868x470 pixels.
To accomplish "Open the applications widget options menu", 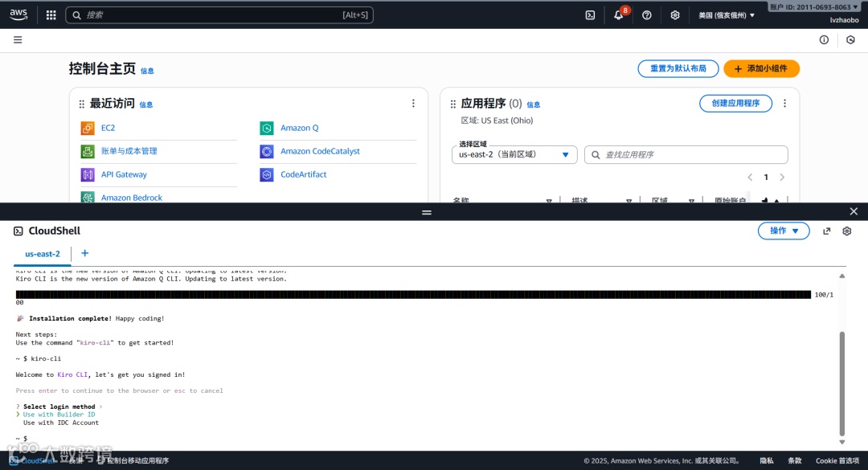I will [x=784, y=104].
